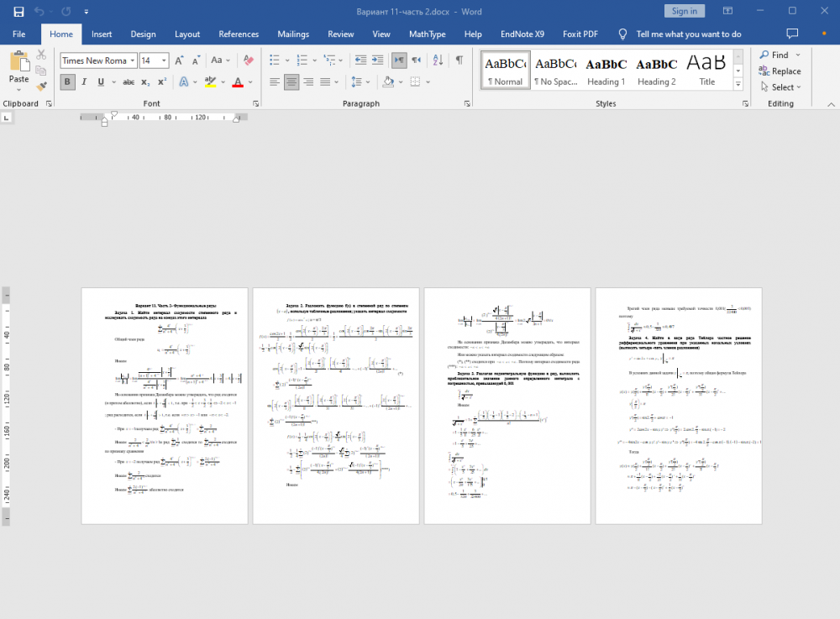This screenshot has height=619, width=840.
Task: Click Find in Editing group
Action: point(774,55)
